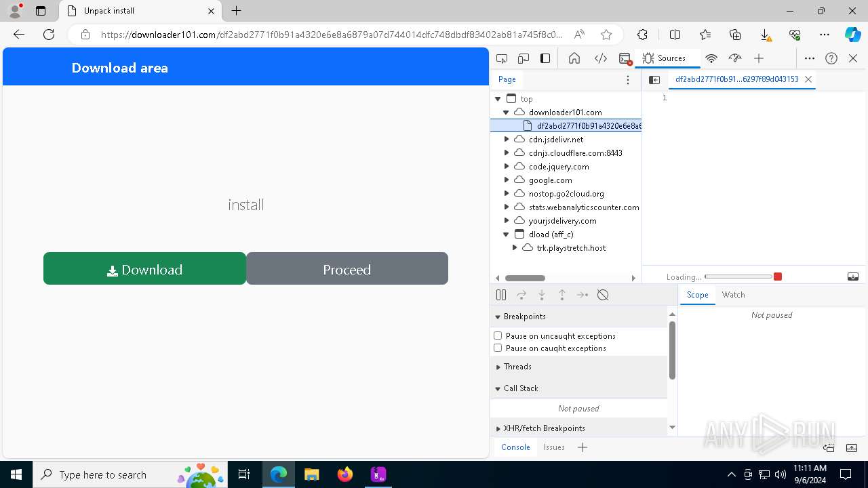This screenshot has height=488, width=868.
Task: Open navigator more options menu
Action: point(628,80)
